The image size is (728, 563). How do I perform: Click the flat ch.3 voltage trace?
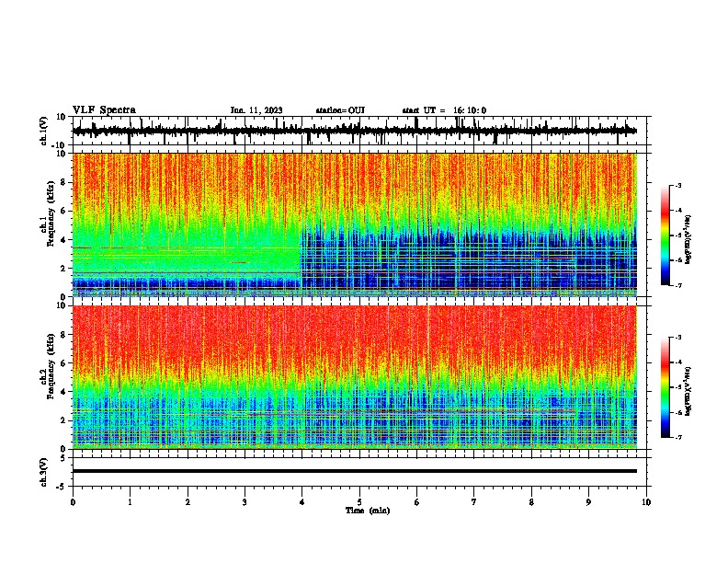tap(355, 471)
